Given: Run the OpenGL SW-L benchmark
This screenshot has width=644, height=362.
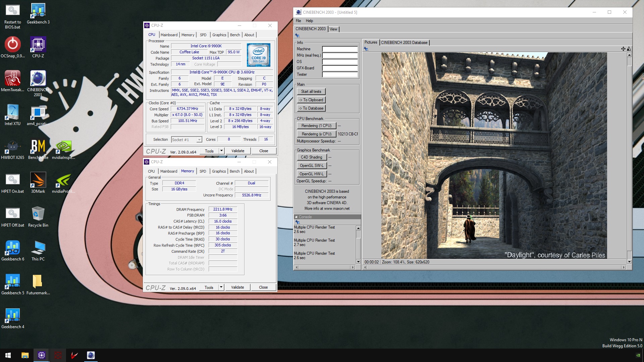Looking at the screenshot, I should [x=312, y=166].
